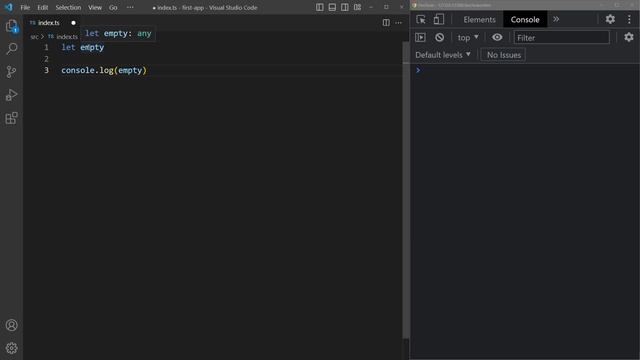The image size is (640, 360).
Task: Toggle the device toolbar in DevTools
Action: tap(439, 20)
